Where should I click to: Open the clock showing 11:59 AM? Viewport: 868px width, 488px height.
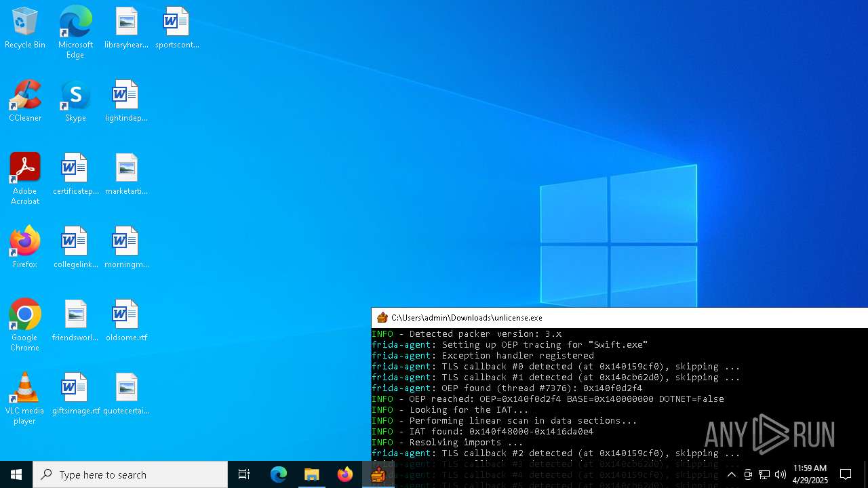810,474
